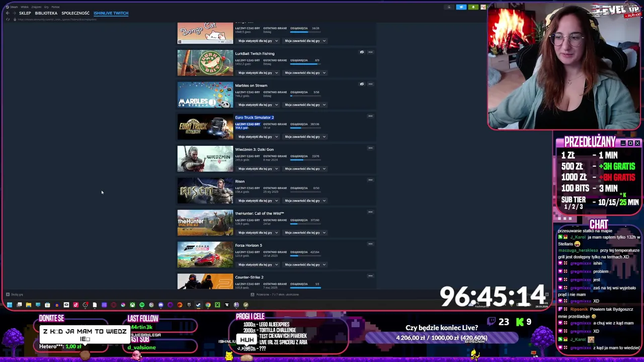The width and height of the screenshot is (644, 362).
Task: Expand 'Moja zawartość dla tej gry' for theHunter
Action: [305, 232]
